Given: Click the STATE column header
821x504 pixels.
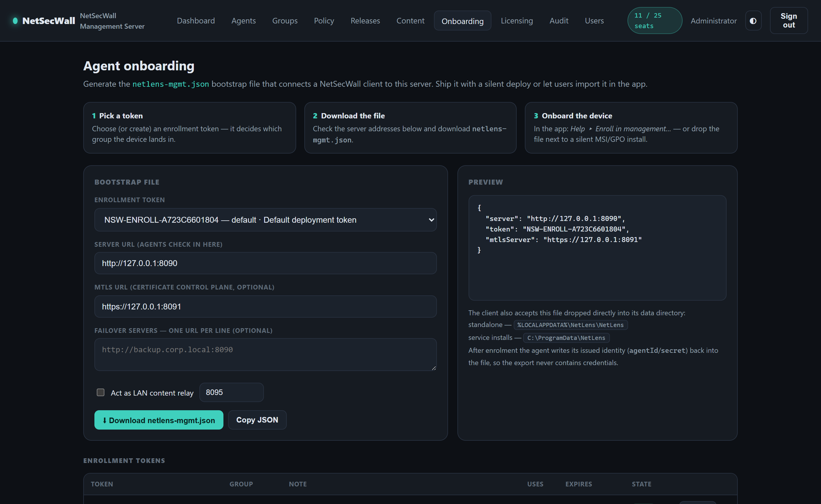Looking at the screenshot, I should point(641,484).
